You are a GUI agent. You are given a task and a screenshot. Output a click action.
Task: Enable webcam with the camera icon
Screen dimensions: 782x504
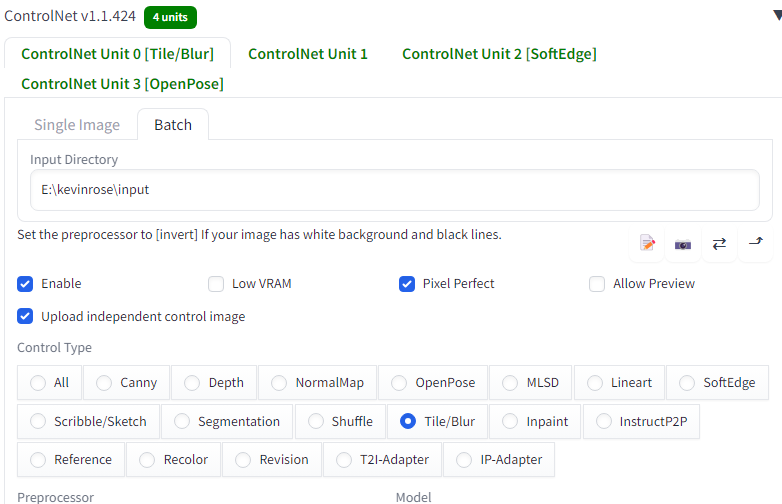click(x=683, y=243)
